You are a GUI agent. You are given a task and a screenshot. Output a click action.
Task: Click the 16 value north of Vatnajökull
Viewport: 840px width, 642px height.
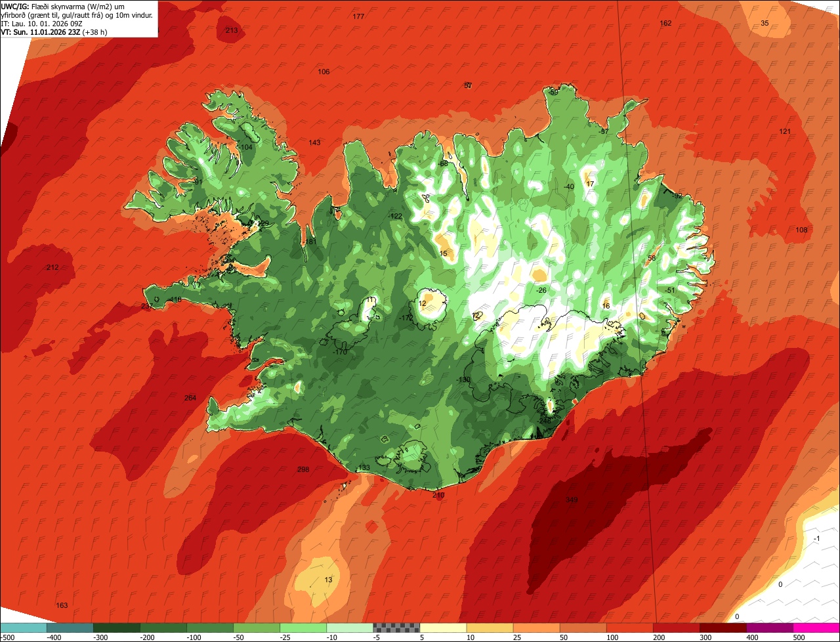[606, 306]
